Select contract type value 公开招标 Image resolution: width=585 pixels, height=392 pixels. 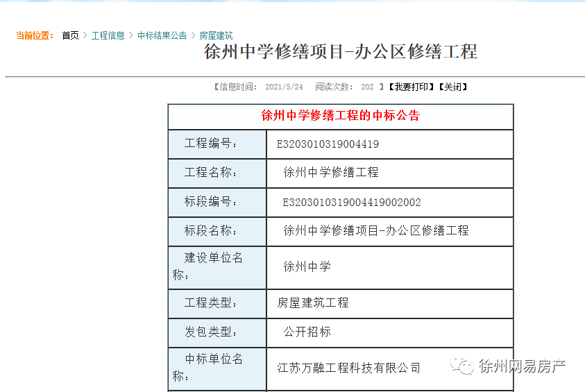[x=307, y=332]
